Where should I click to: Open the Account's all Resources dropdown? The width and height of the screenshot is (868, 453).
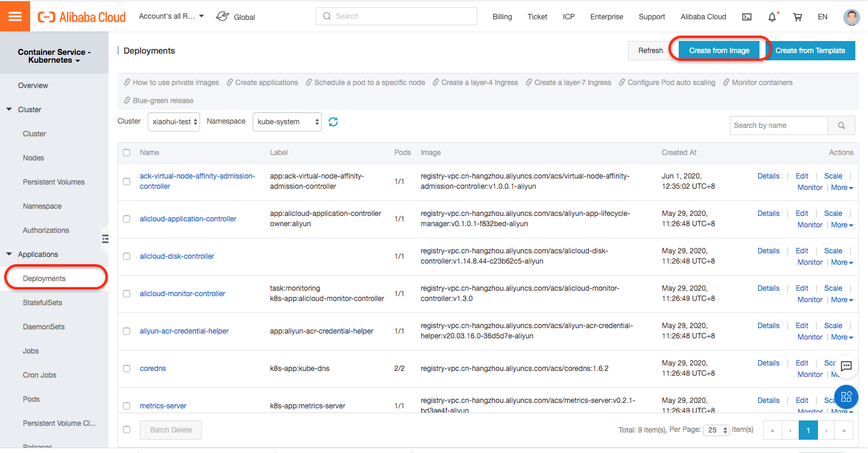(x=171, y=16)
